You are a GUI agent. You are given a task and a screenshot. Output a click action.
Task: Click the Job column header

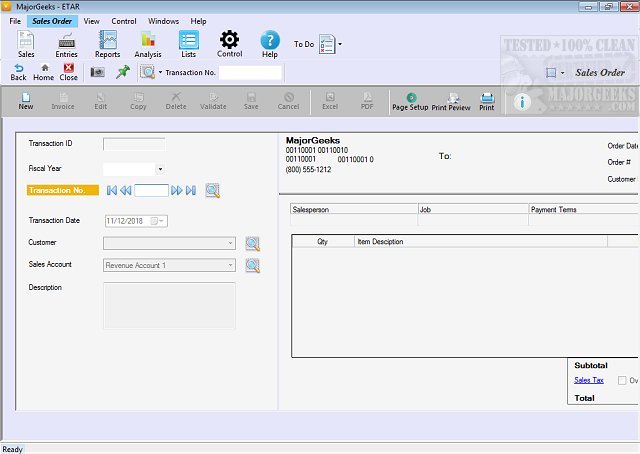click(473, 209)
